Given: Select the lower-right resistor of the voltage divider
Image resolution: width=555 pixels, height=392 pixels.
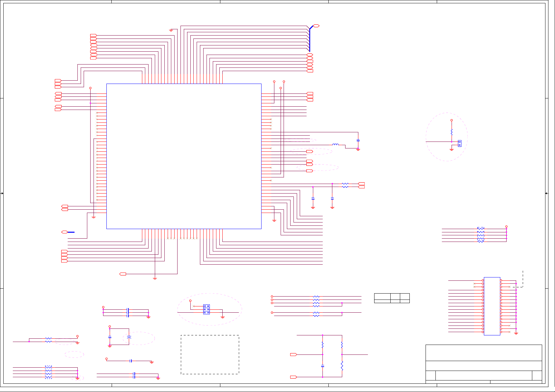Looking at the screenshot, I should (342, 366).
